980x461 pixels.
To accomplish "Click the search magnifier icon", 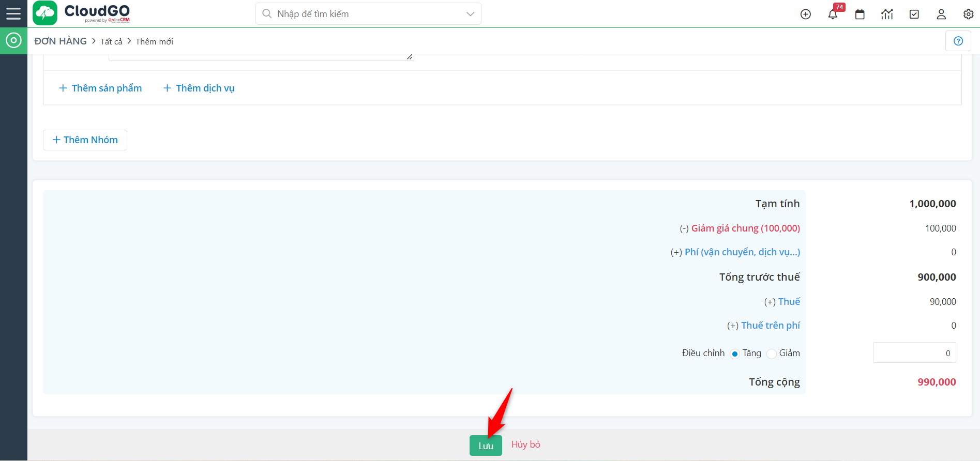I will click(x=267, y=13).
